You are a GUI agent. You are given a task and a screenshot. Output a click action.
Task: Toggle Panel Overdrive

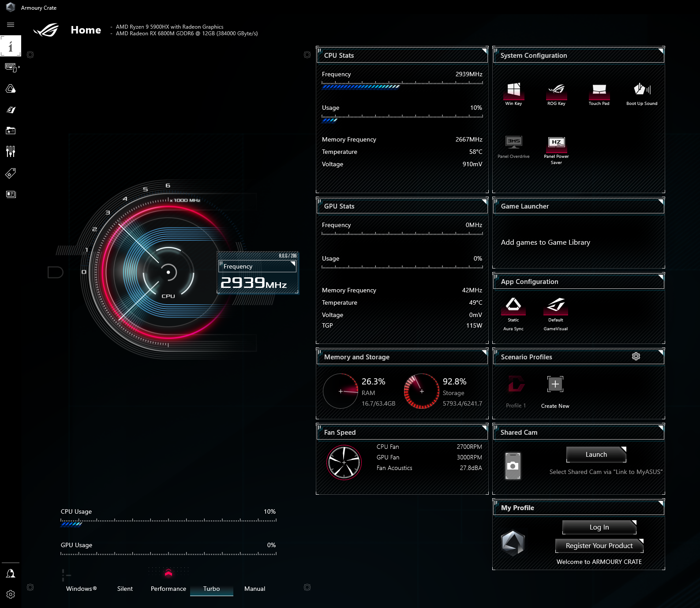click(x=513, y=147)
